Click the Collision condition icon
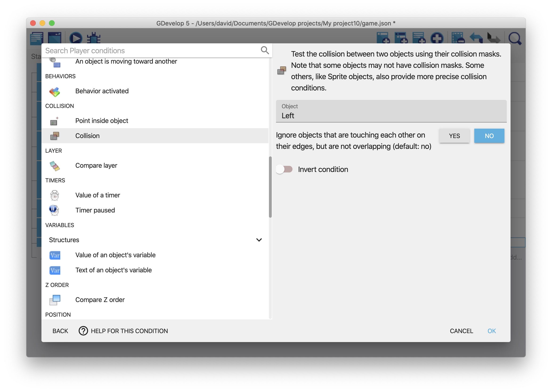The height and width of the screenshot is (392, 552). 55,136
